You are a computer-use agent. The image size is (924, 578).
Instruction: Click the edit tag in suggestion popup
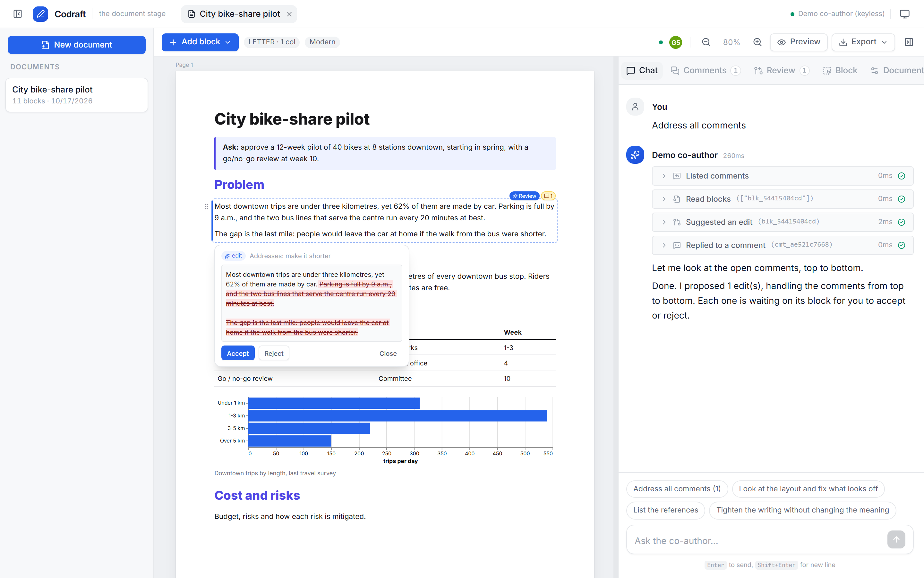coord(233,256)
